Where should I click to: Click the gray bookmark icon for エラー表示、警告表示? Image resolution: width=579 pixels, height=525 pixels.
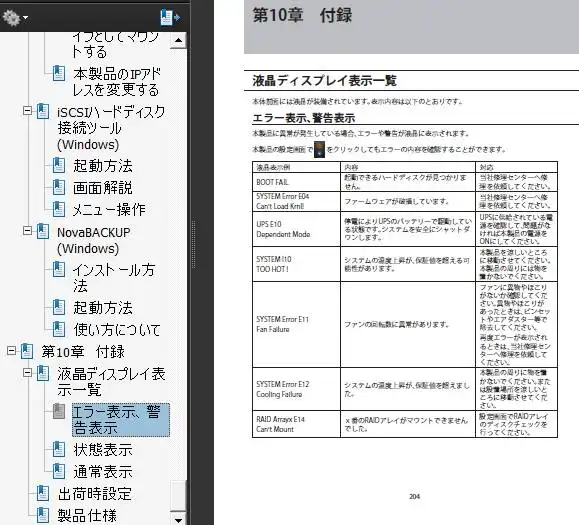tap(59, 411)
